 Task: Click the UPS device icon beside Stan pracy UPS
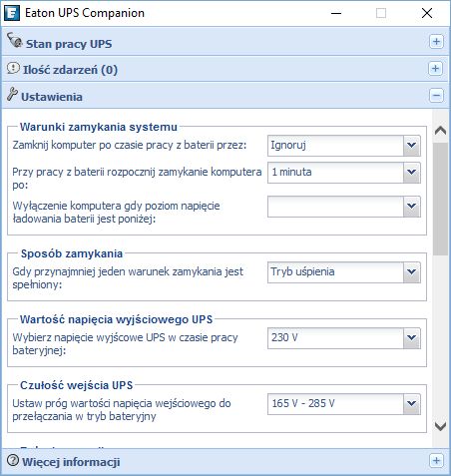click(15, 40)
